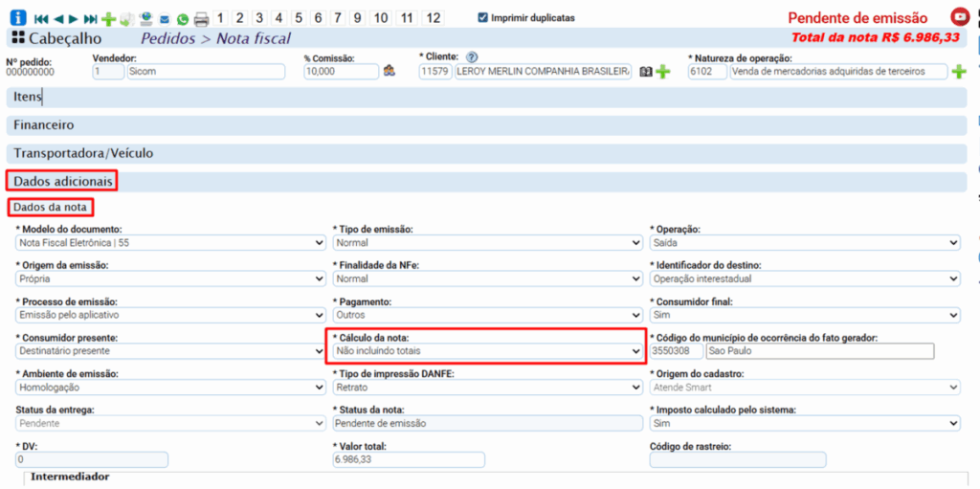Click the Código de rastreio field
This screenshot has width=980, height=489.
738,459
